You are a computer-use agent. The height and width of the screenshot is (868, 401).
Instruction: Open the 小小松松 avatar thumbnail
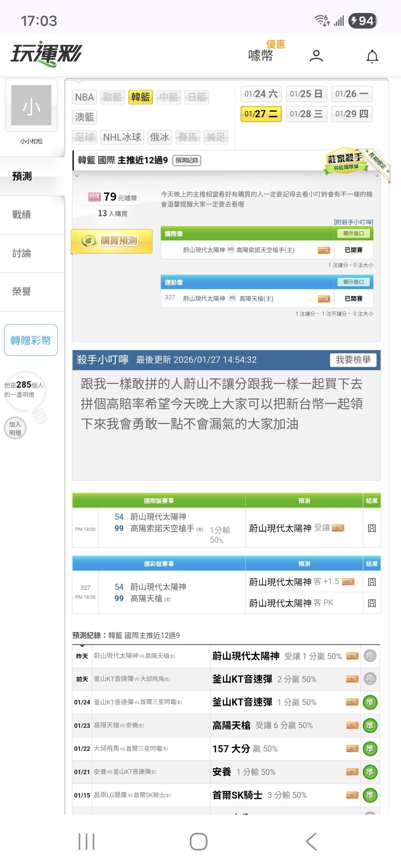(31, 105)
